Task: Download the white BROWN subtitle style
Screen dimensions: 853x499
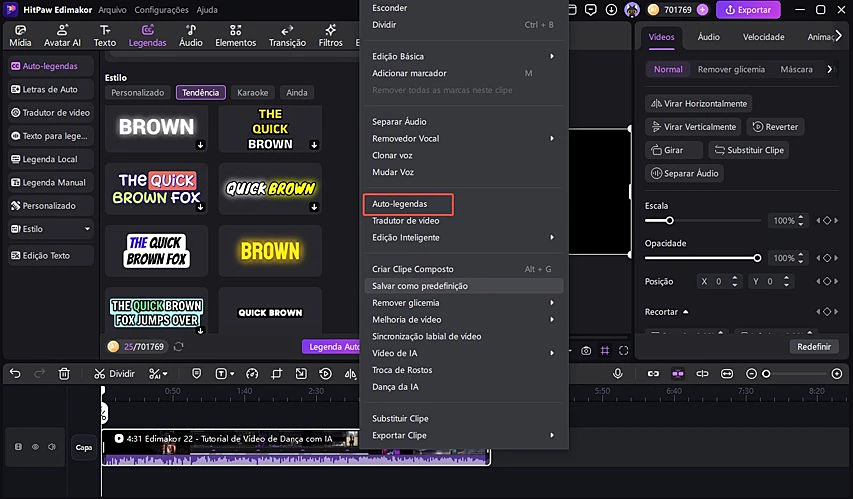Action: [x=200, y=145]
